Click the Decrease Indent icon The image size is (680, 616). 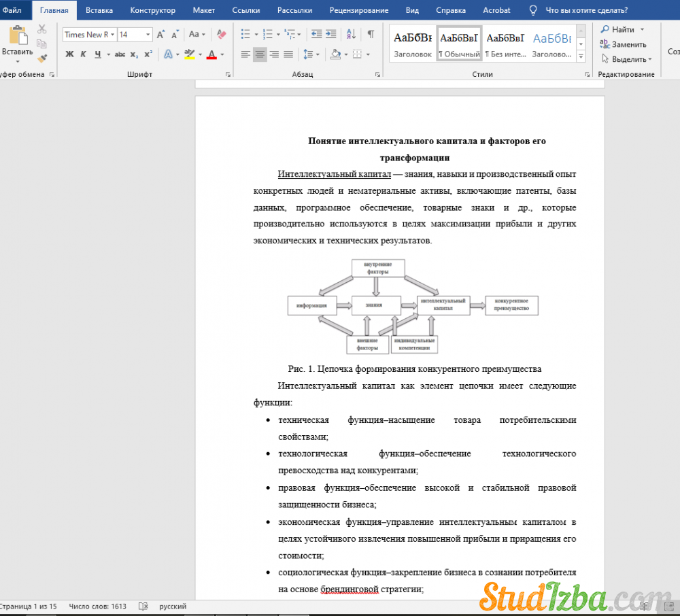[317, 34]
